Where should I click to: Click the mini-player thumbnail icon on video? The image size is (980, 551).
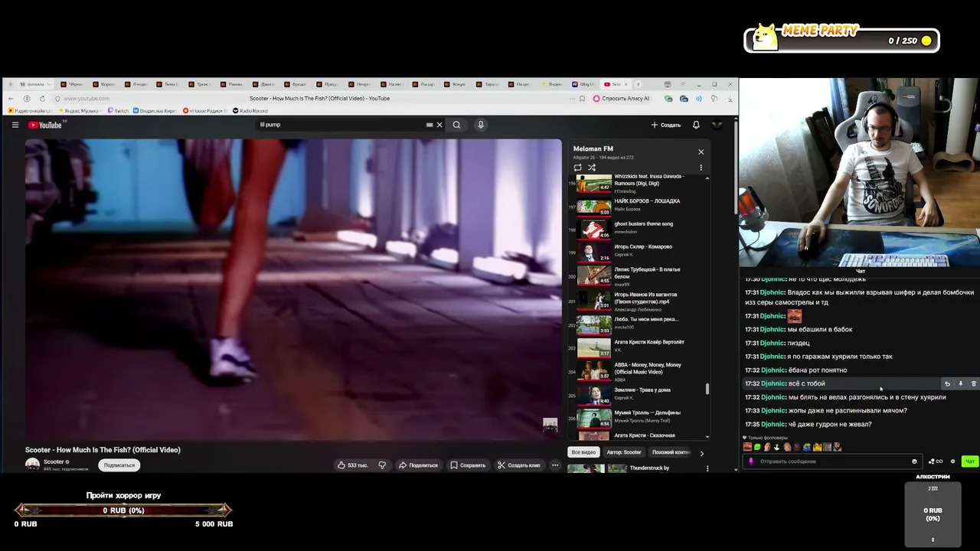click(550, 425)
